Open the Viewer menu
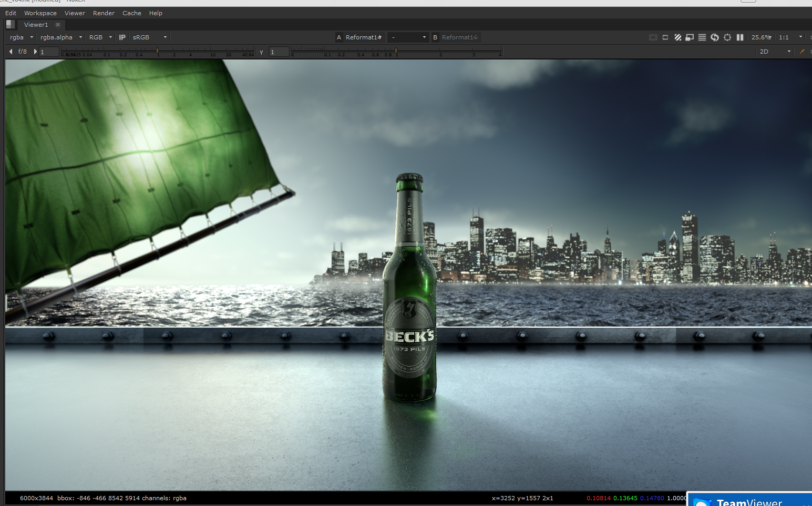Viewport: 812px width, 506px height. 75,13
